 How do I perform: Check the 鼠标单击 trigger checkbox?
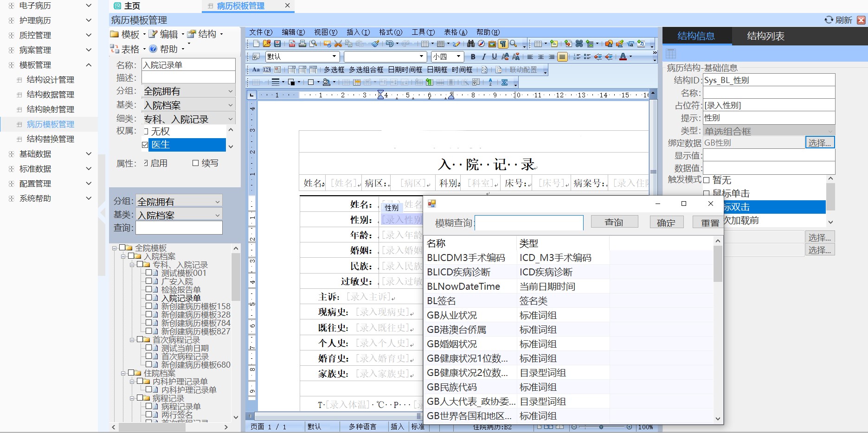(707, 193)
